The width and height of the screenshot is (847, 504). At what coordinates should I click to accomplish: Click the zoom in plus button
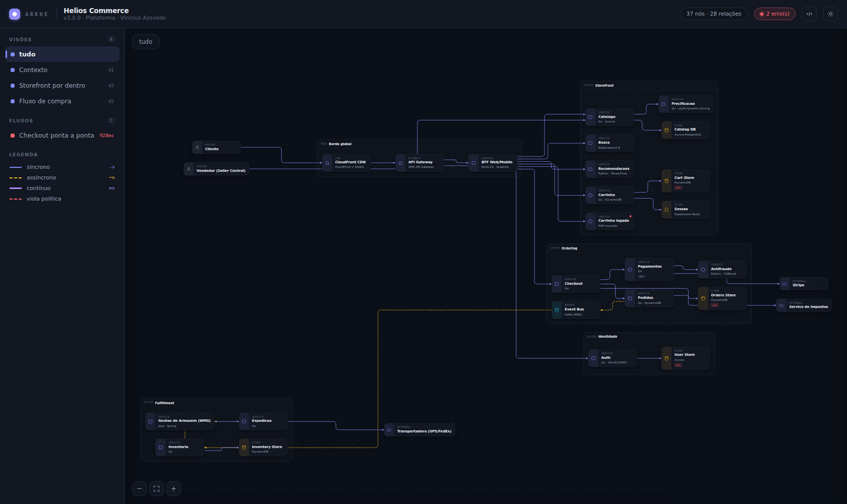173,488
